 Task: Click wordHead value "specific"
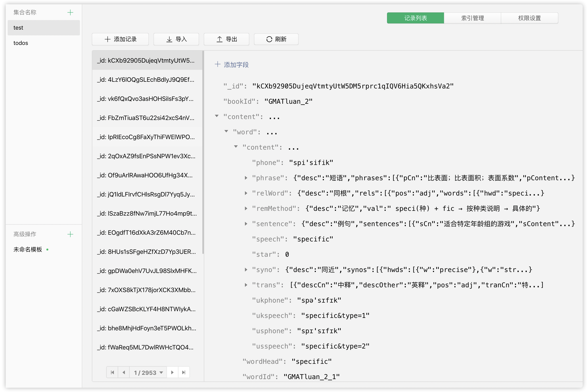312,361
